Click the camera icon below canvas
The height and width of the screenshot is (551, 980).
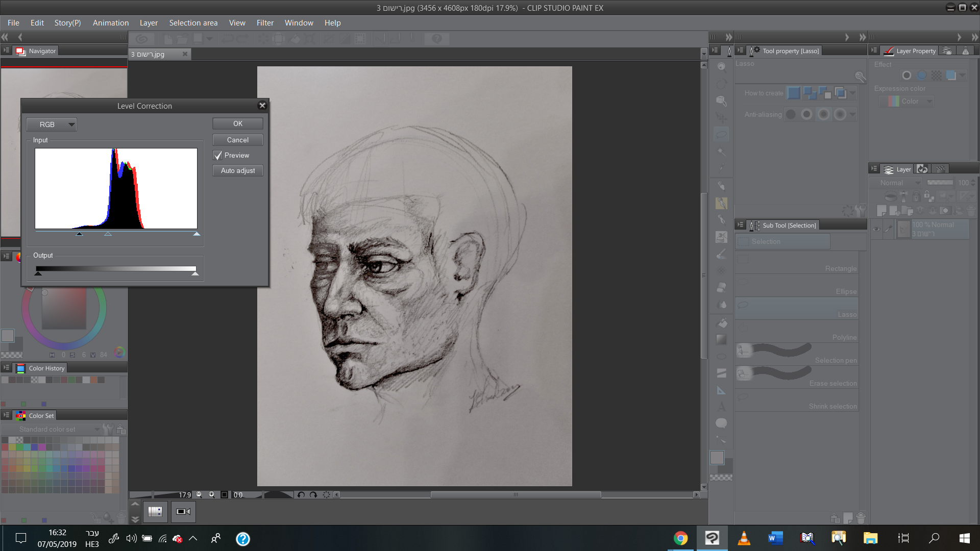[x=183, y=511]
